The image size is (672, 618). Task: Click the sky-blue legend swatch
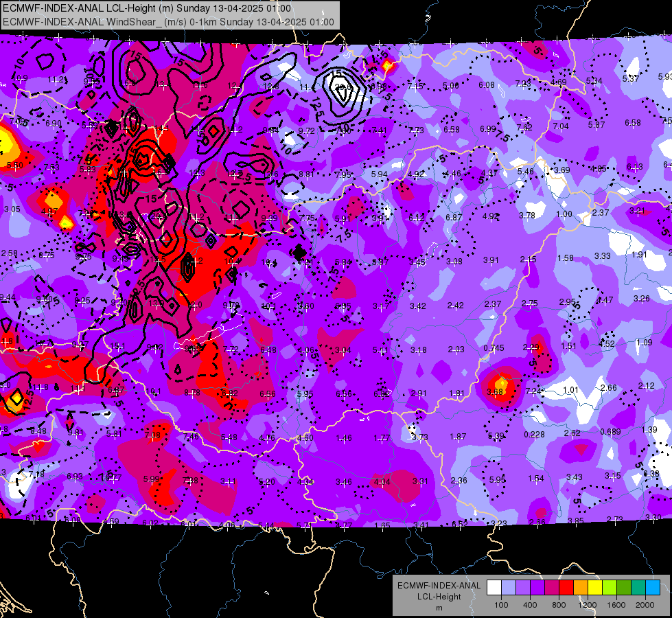click(653, 588)
